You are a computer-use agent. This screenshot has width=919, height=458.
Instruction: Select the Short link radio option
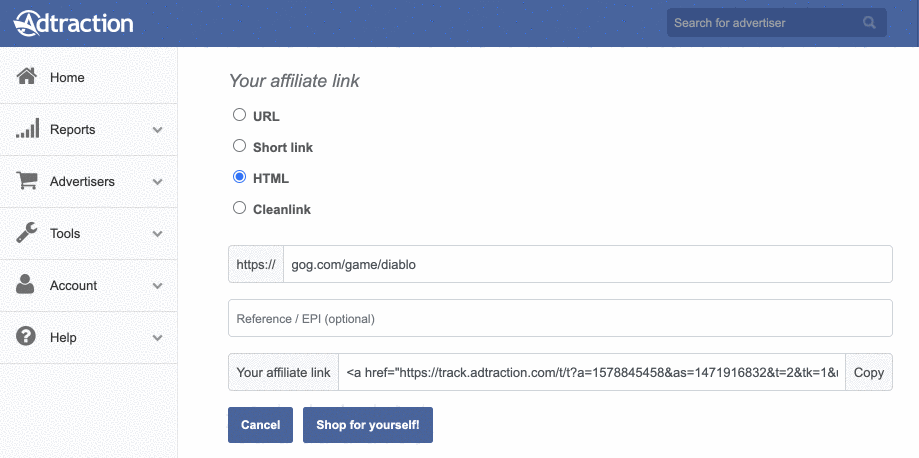click(x=239, y=145)
